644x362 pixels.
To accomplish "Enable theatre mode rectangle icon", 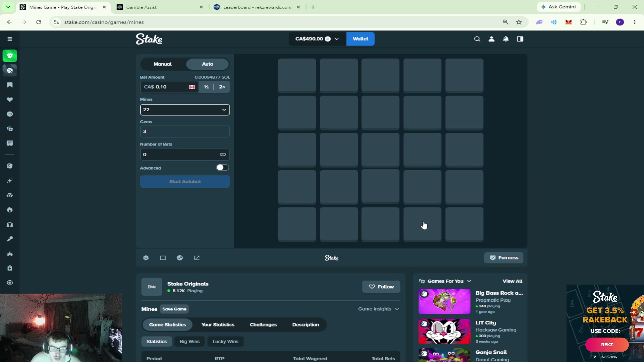I will [163, 258].
